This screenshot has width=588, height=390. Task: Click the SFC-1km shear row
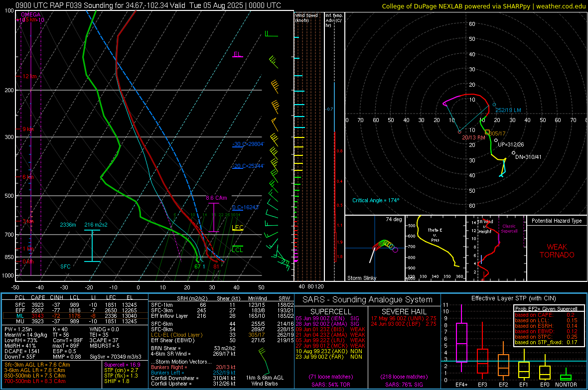click(222, 305)
